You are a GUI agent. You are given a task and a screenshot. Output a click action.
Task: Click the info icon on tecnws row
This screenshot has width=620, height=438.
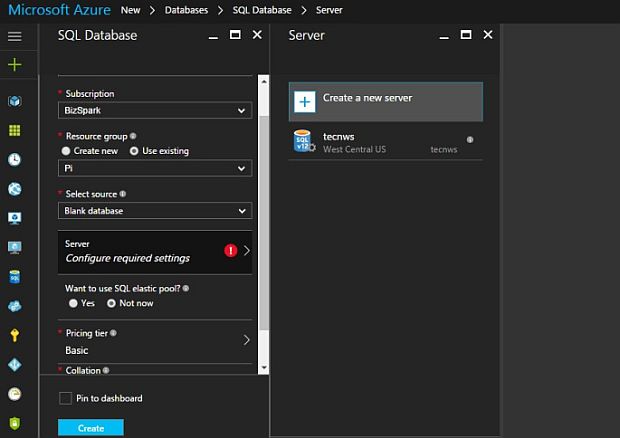tap(470, 140)
